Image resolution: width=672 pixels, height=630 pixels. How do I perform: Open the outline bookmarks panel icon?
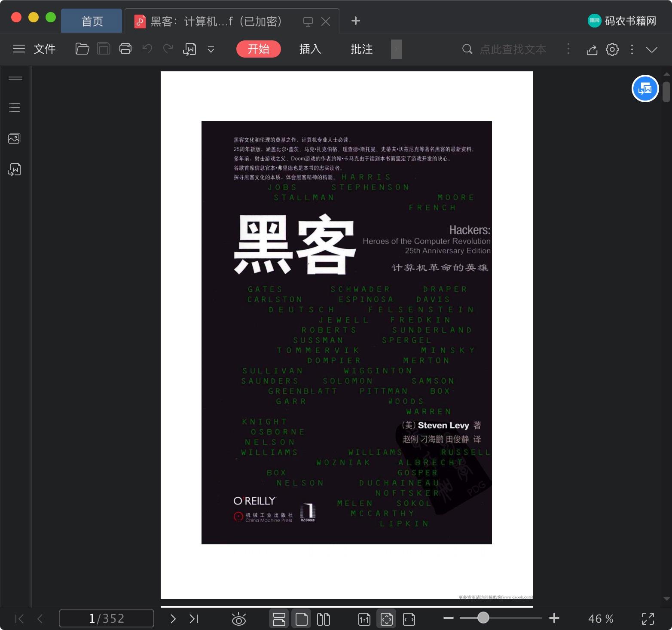point(15,107)
